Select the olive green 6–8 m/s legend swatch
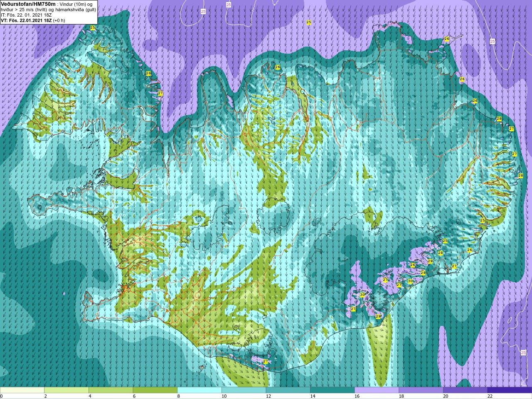 pyautogui.click(x=155, y=390)
